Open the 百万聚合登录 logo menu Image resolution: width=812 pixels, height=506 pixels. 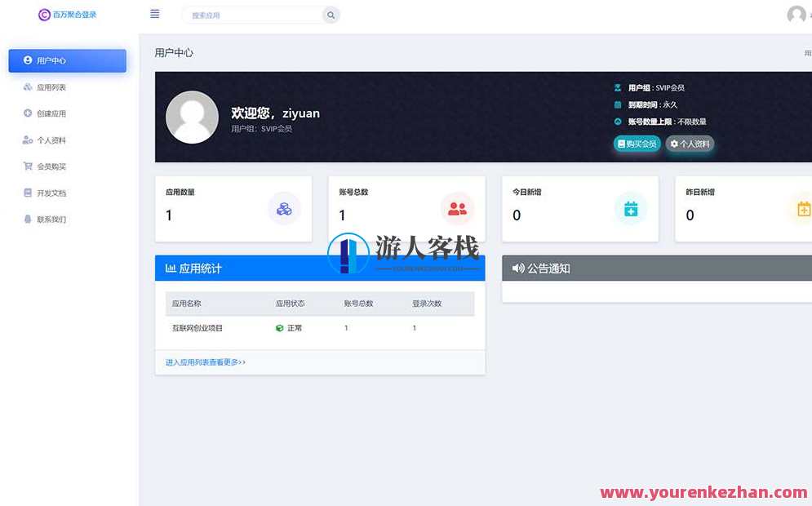[68, 14]
